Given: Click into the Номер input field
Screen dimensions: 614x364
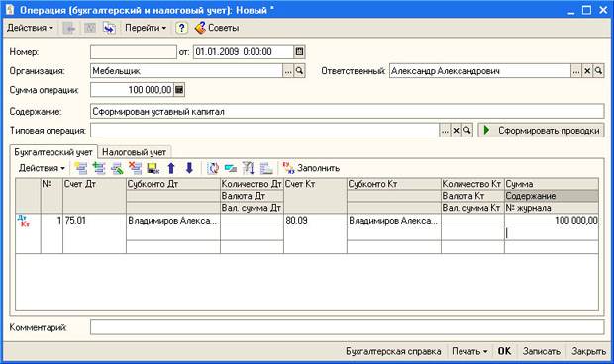Looking at the screenshot, I should [x=134, y=51].
